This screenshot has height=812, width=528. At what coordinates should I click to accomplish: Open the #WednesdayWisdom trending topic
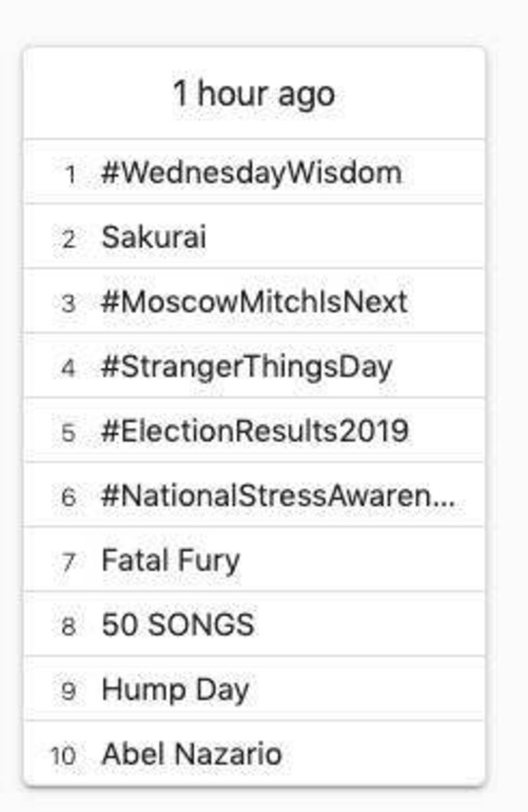click(251, 173)
